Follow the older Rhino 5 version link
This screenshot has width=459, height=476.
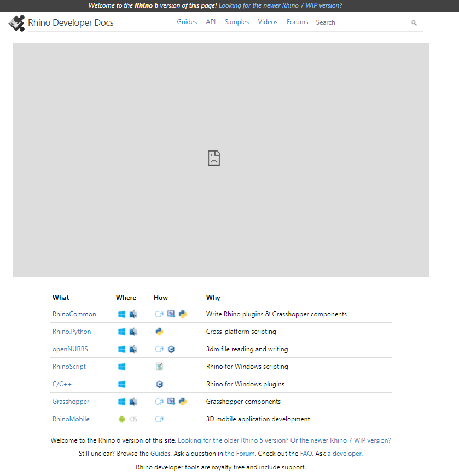pyautogui.click(x=233, y=440)
